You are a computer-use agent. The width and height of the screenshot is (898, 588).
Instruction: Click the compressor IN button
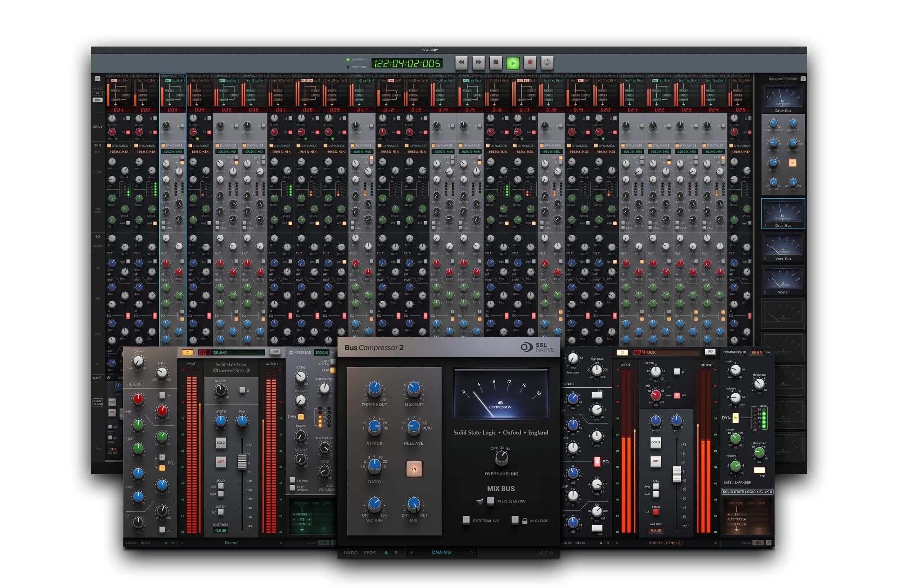[414, 469]
